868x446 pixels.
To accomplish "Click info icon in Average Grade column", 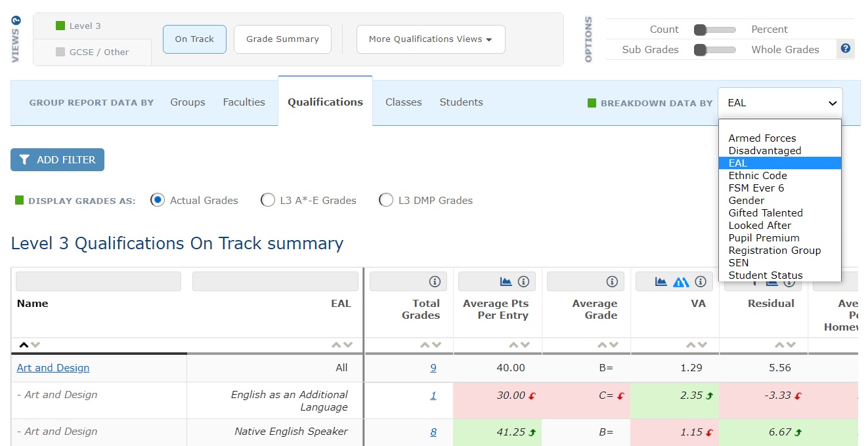I will pyautogui.click(x=612, y=281).
